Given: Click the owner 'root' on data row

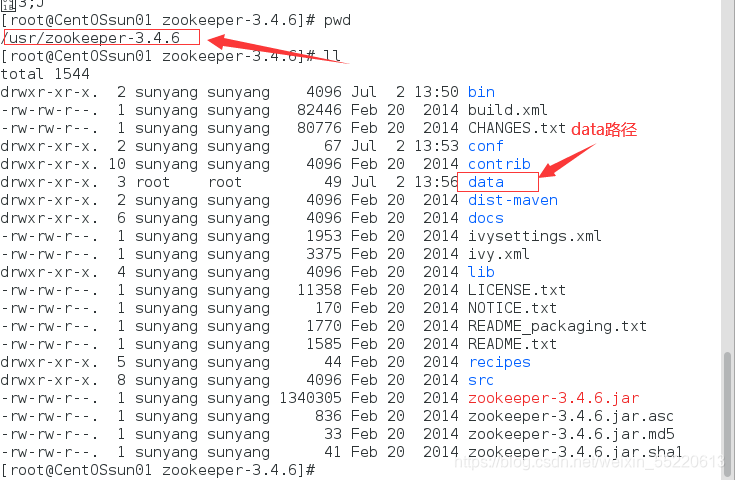Looking at the screenshot, I should tap(153, 182).
